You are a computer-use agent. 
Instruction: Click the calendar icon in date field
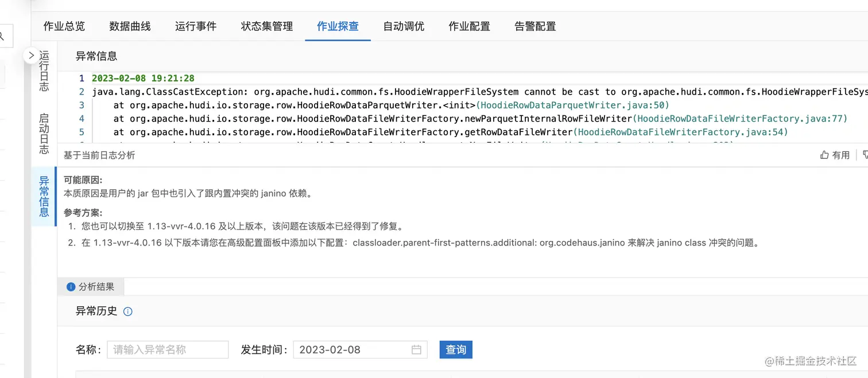pyautogui.click(x=417, y=349)
